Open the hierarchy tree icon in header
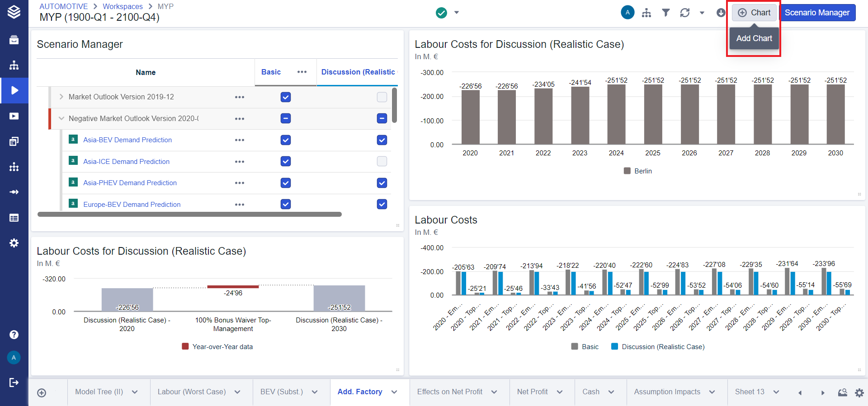Viewport: 868px width, 406px height. click(x=646, y=13)
